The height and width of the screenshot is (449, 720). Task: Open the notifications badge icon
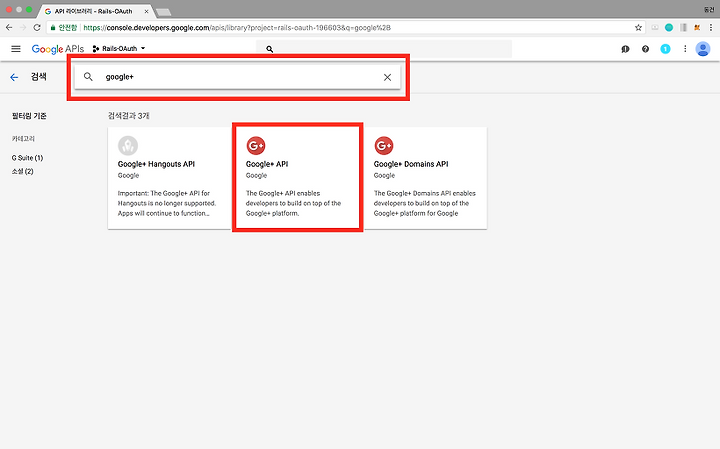coord(665,49)
